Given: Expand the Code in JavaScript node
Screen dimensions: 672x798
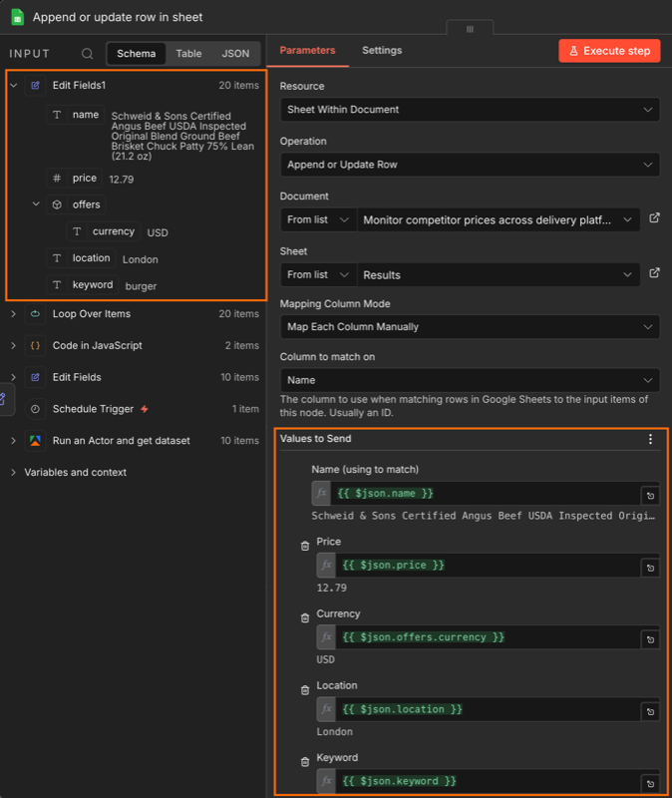Looking at the screenshot, I should (13, 345).
